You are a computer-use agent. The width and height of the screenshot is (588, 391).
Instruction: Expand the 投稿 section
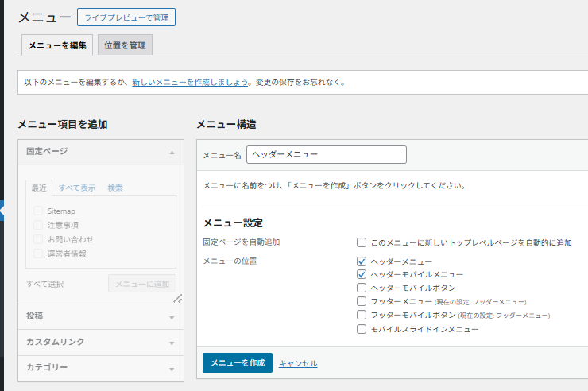172,317
